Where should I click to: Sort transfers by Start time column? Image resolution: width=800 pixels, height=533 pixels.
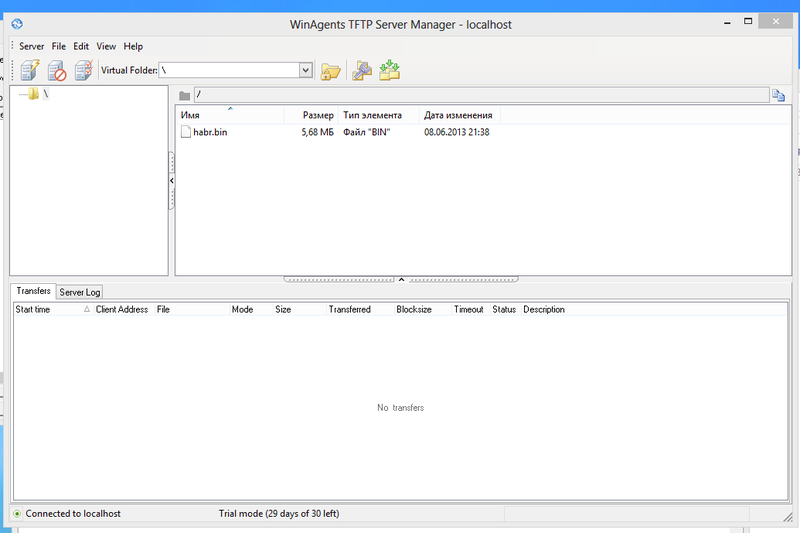[53, 310]
